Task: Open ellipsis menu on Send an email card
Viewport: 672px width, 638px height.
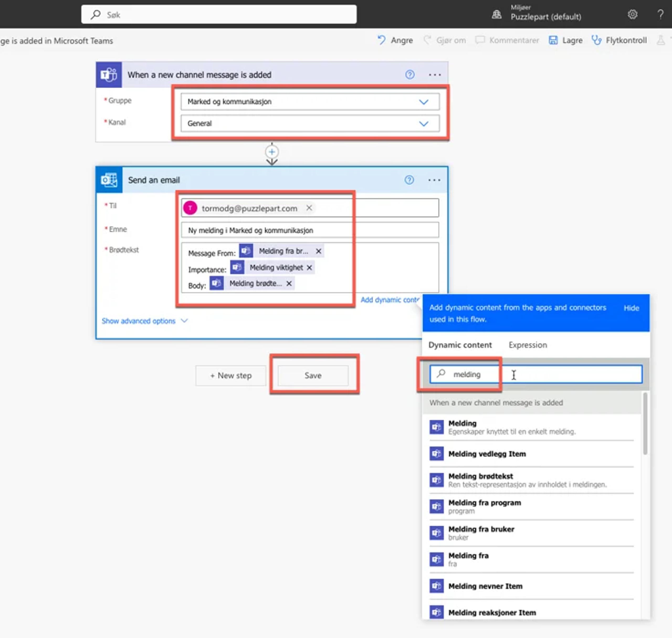Action: tap(434, 180)
